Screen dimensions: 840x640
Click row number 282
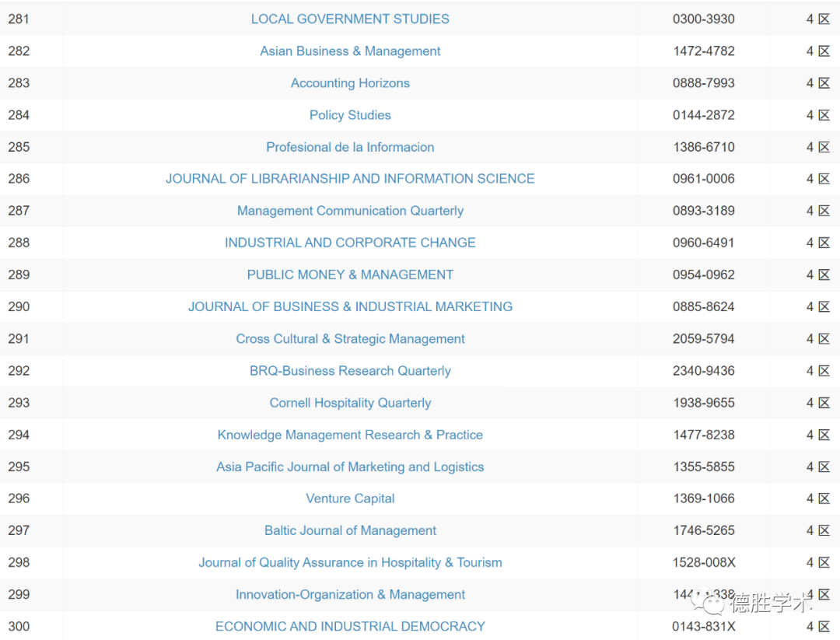(x=19, y=51)
